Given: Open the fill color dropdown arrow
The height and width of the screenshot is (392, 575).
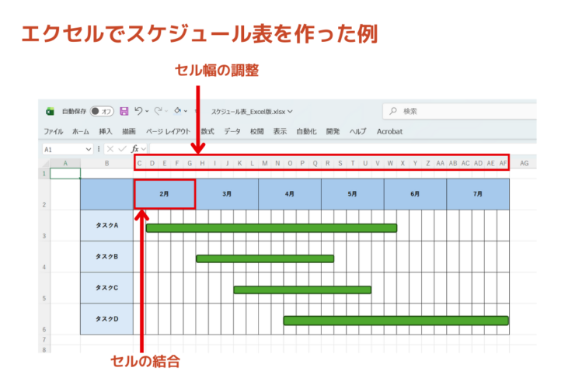Looking at the screenshot, I should point(186,111).
